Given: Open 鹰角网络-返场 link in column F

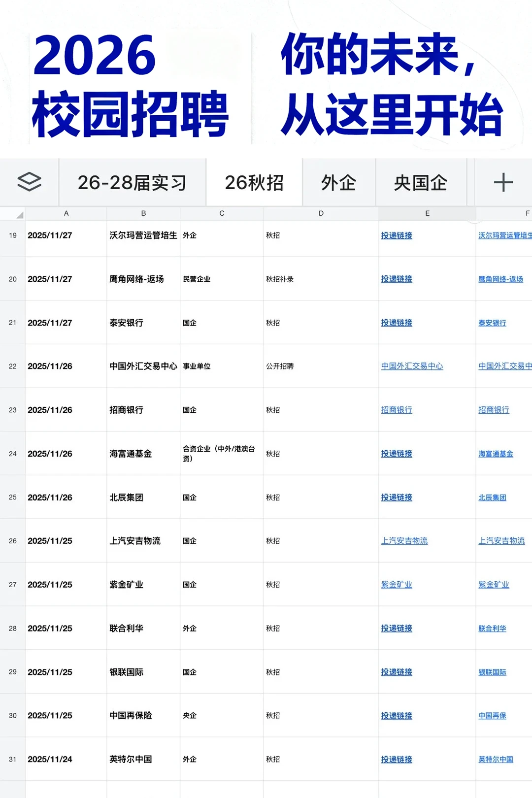Looking at the screenshot, I should coord(500,279).
